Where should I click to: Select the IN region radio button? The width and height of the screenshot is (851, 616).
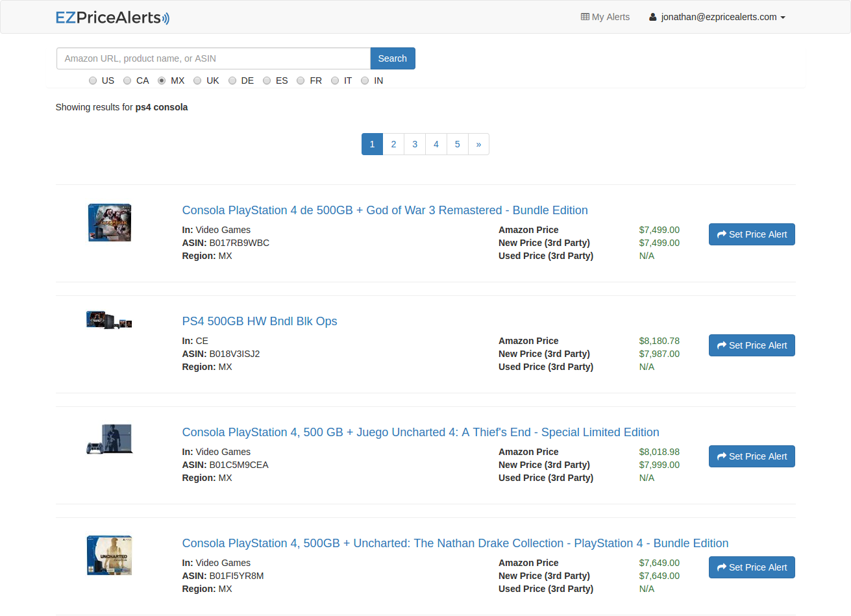click(365, 80)
